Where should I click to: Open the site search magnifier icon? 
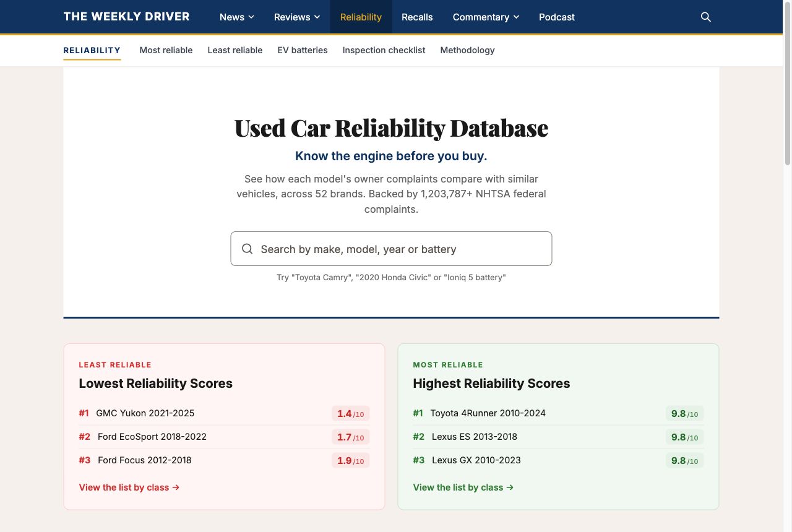[x=706, y=17]
